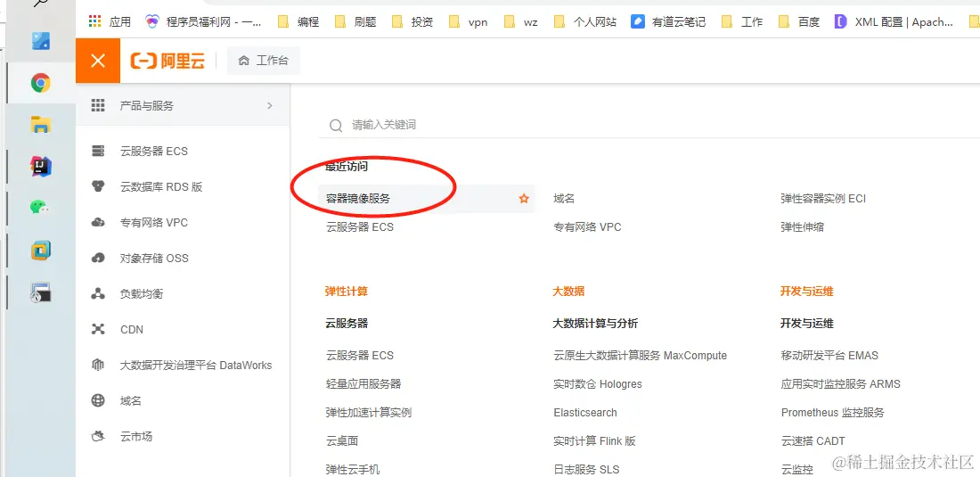Click the DataWorks sidebar icon
The height and width of the screenshot is (477, 980).
click(97, 365)
